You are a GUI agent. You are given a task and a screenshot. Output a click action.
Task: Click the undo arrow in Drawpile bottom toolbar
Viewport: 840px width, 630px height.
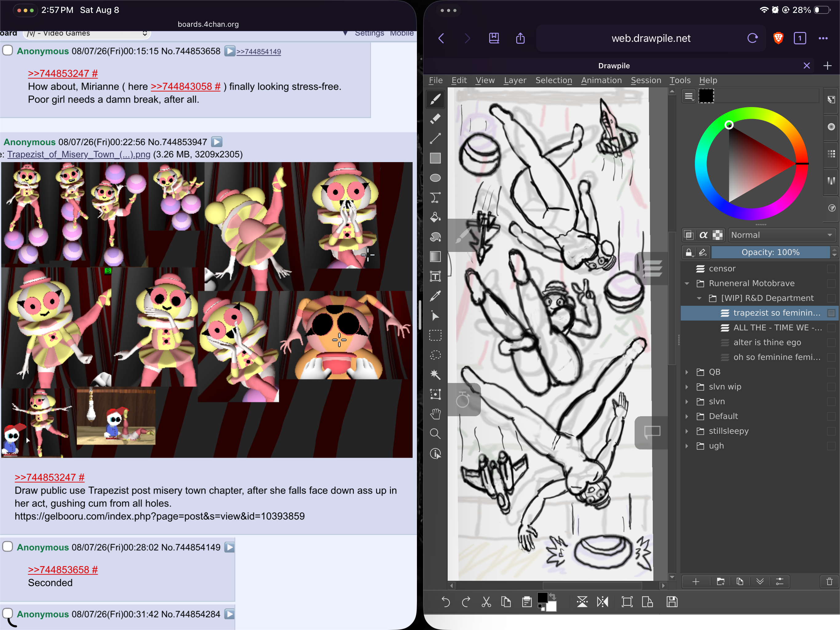coord(446,602)
